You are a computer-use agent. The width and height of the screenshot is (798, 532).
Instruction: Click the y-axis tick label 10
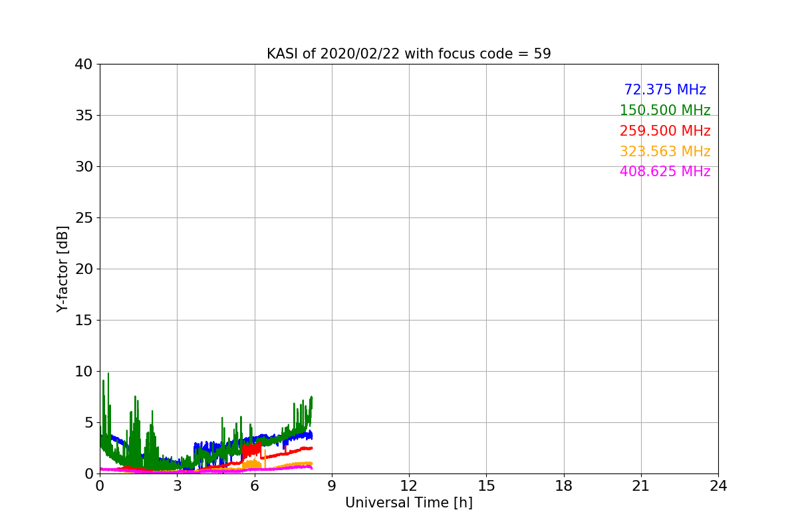84,372
